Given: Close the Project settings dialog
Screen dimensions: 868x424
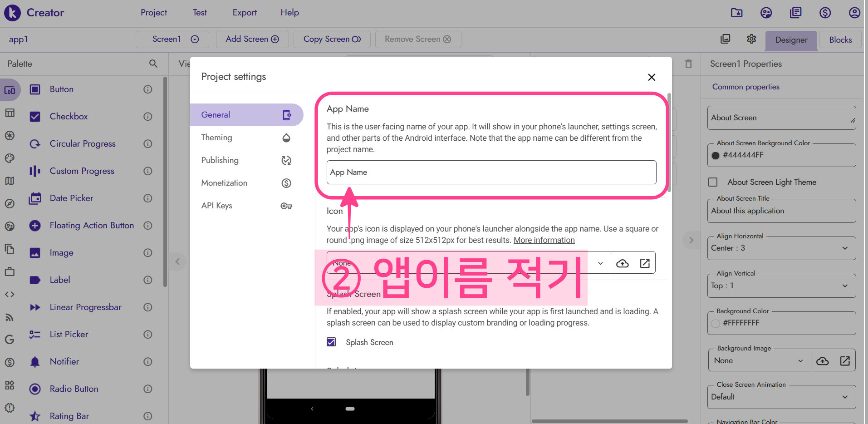Looking at the screenshot, I should tap(652, 77).
